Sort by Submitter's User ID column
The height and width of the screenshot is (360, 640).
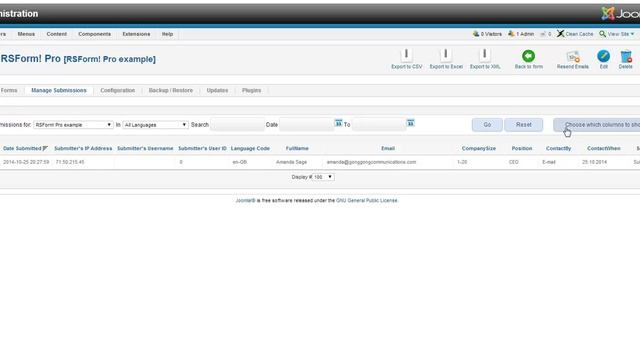(202, 148)
